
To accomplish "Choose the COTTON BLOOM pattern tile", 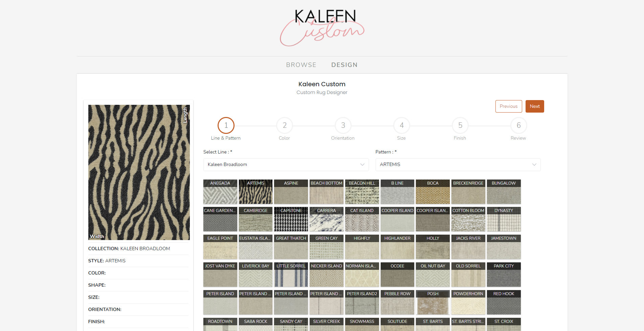I will point(468,219).
